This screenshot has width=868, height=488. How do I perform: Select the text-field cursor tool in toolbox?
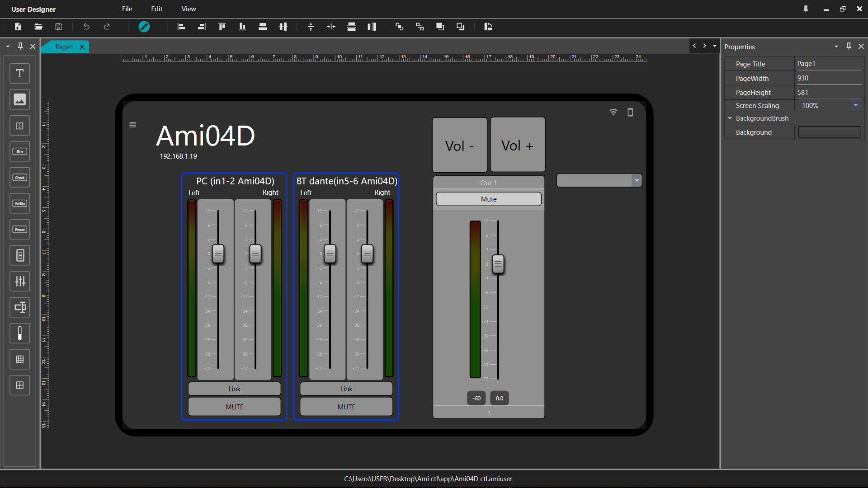[20, 307]
